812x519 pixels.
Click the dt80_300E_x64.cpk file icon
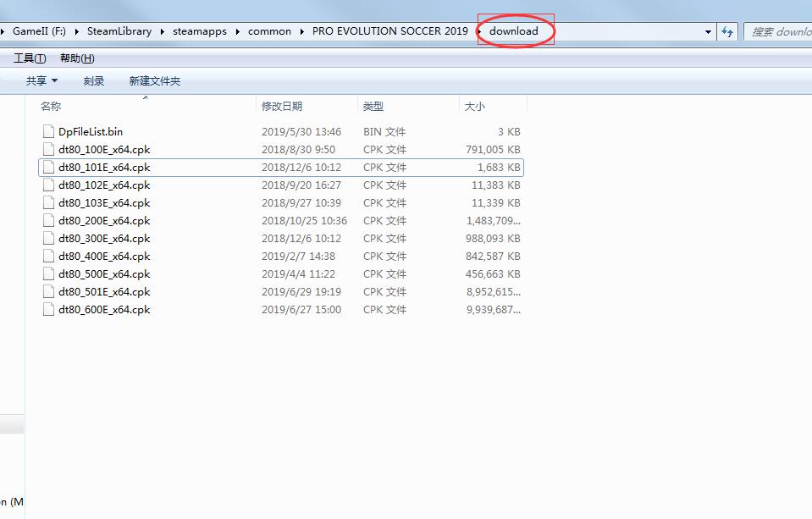(48, 239)
